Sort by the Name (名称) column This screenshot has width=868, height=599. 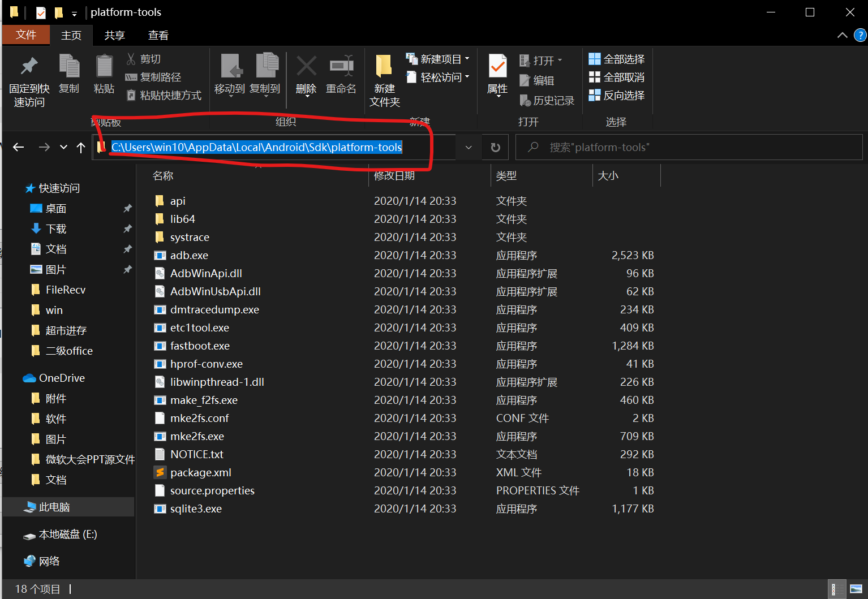click(x=163, y=176)
